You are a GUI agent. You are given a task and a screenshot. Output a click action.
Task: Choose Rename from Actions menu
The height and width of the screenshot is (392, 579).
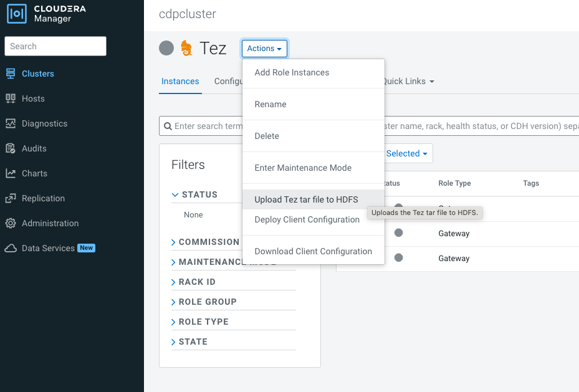pos(313,104)
